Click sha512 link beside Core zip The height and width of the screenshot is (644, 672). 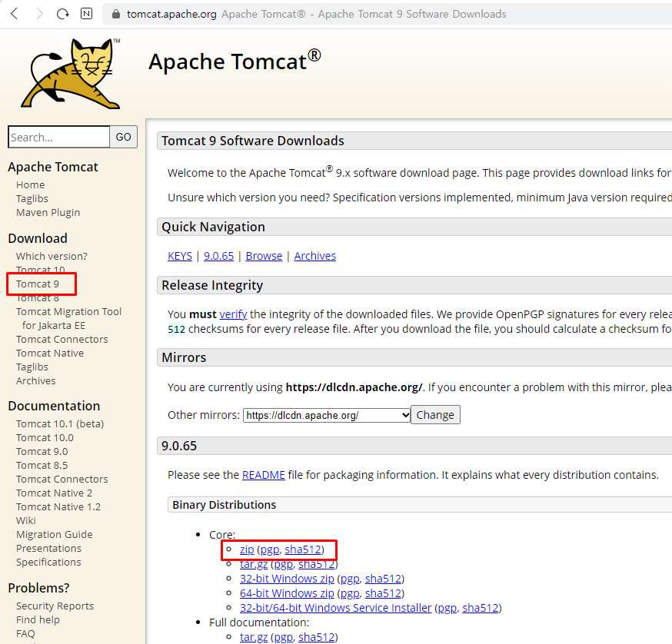[x=303, y=549]
